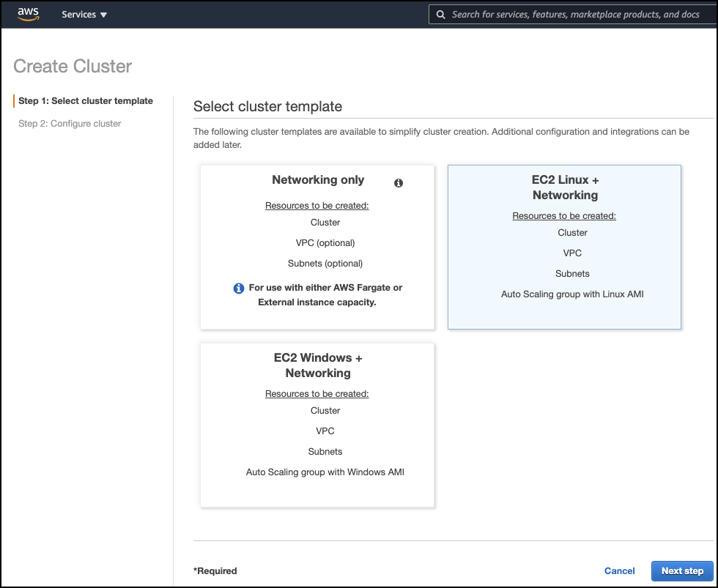Click the Next step button
The height and width of the screenshot is (588, 718).
pyautogui.click(x=682, y=570)
